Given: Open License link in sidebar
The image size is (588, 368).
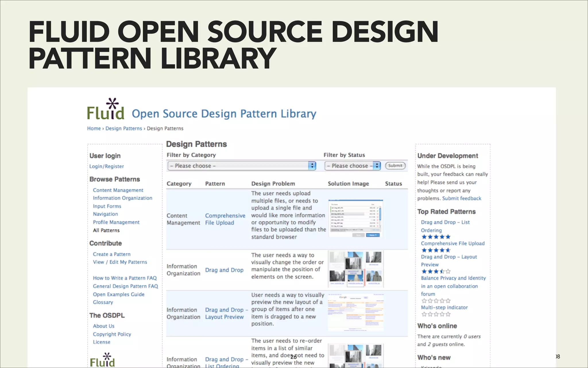Looking at the screenshot, I should click(102, 342).
